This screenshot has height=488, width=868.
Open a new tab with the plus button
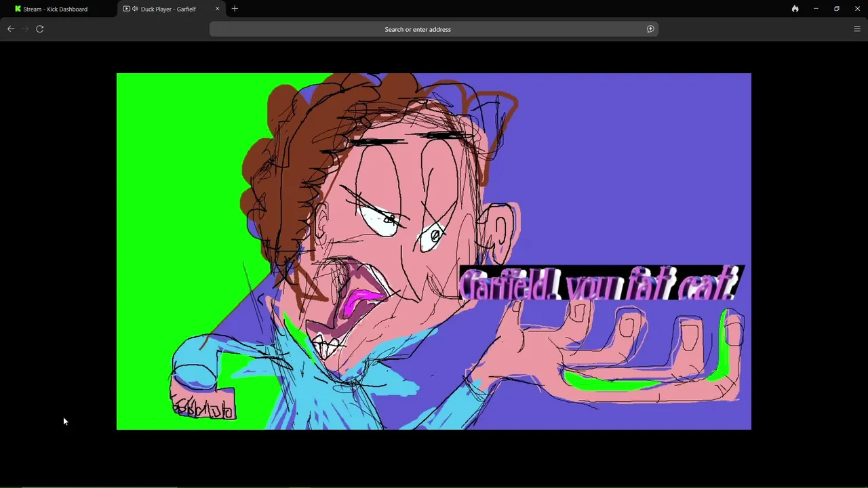click(235, 9)
